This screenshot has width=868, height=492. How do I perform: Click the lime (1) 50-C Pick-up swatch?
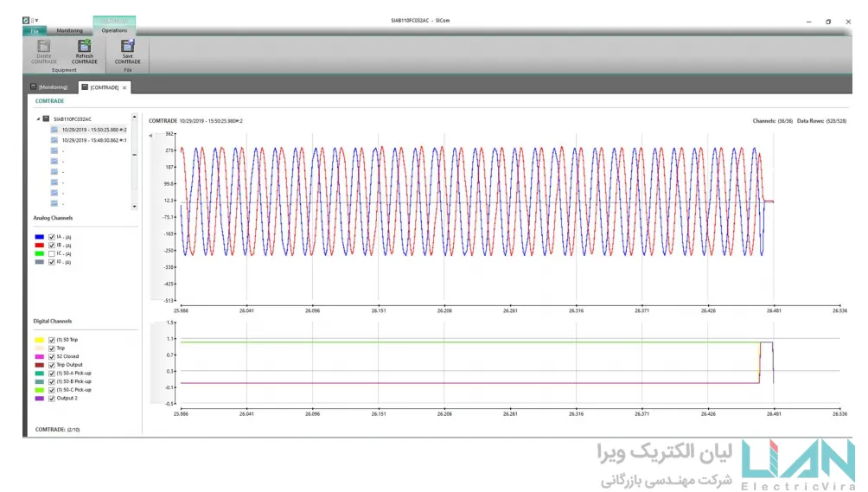(x=39, y=390)
